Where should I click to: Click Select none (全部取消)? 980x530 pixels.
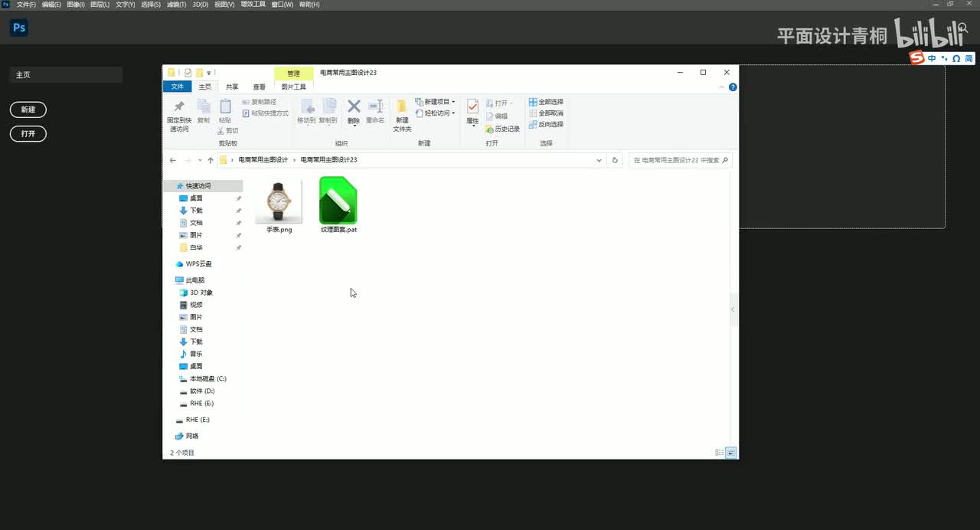[x=546, y=113]
